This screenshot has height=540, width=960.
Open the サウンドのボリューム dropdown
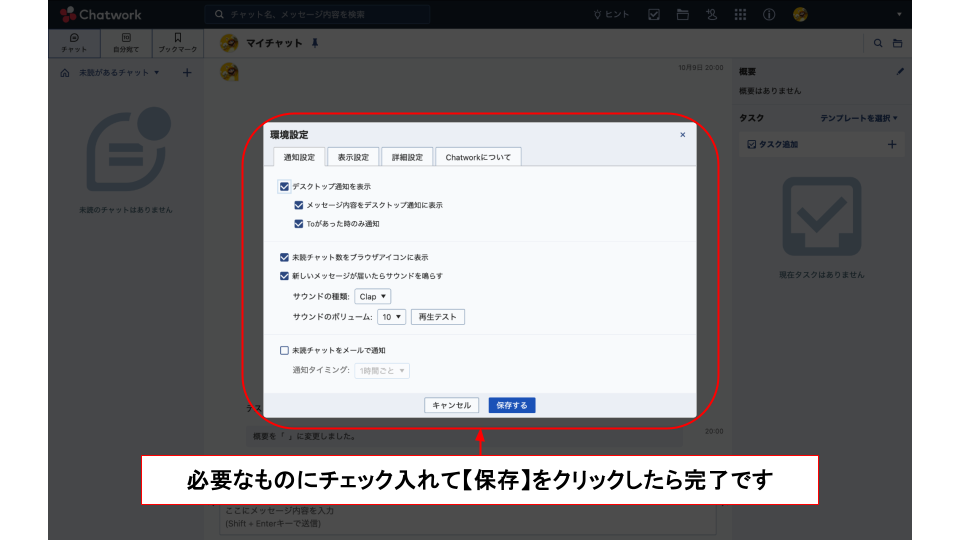click(x=391, y=317)
